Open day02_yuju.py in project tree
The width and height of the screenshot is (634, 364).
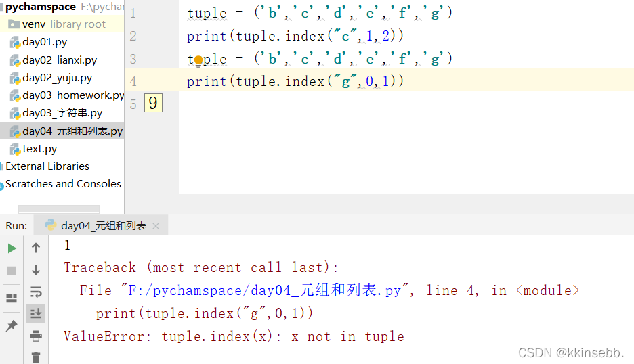tap(57, 78)
